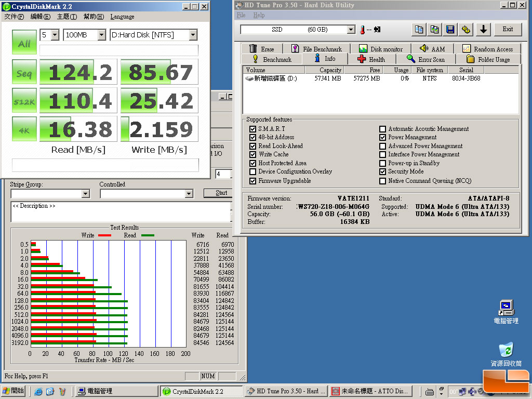532x399 pixels.
Task: Toggle the Write Cache checkbox
Action: tap(252, 154)
